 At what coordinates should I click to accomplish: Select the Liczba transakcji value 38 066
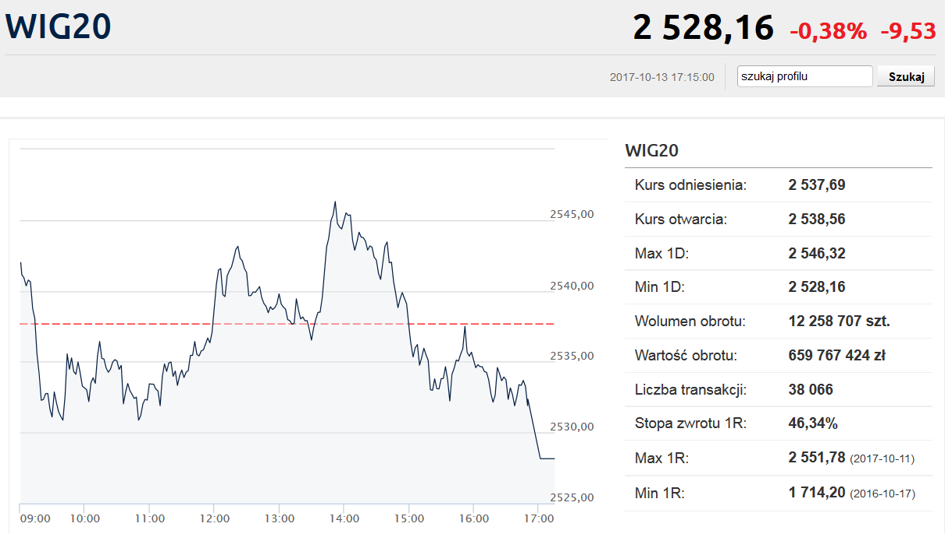click(x=810, y=389)
